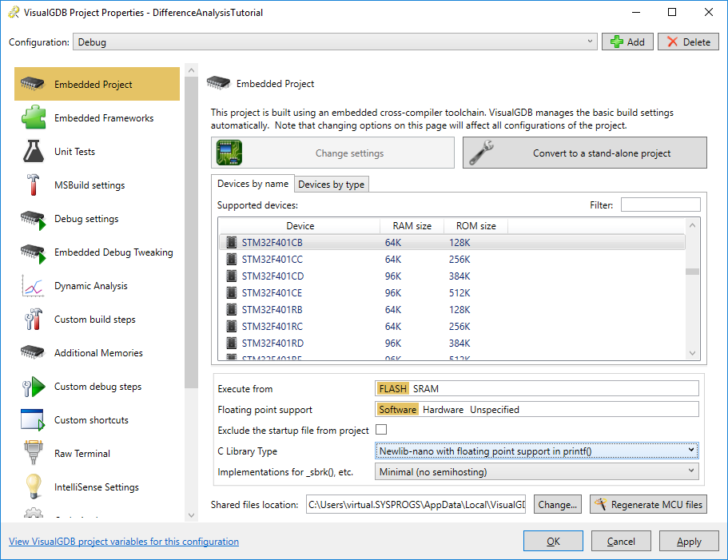Click the Shared files location field
This screenshot has height=560, width=728.
416,504
